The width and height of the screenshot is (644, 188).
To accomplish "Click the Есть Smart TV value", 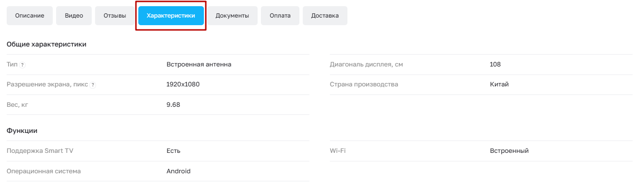I will (x=173, y=150).
